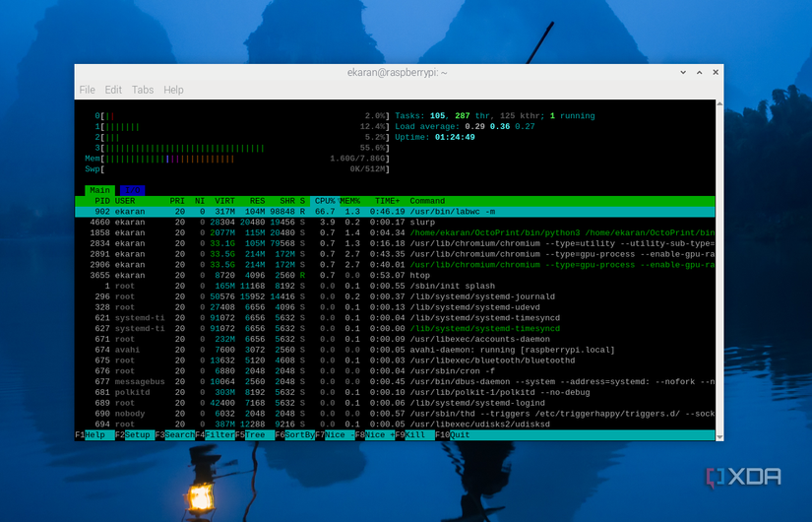This screenshot has width=812, height=522.
Task: Sort by the MEM% column header
Action: (x=350, y=201)
